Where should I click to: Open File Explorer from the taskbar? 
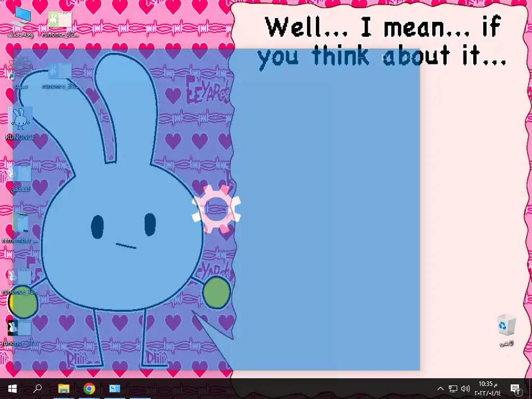[63, 389]
